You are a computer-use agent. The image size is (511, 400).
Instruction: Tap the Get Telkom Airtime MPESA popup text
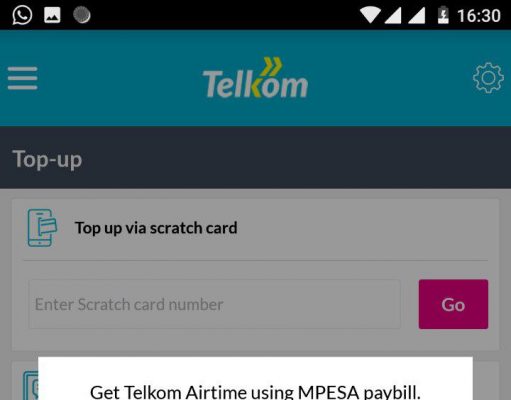255,392
